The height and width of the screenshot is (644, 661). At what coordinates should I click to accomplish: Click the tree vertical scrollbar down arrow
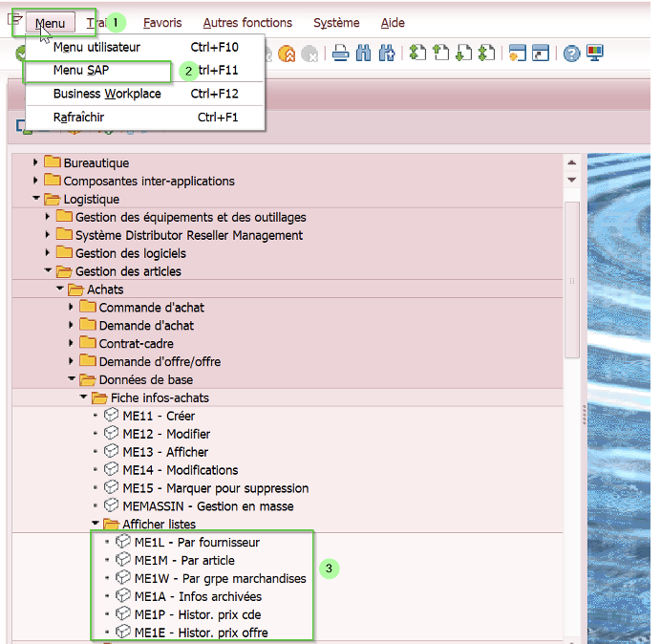(x=572, y=180)
